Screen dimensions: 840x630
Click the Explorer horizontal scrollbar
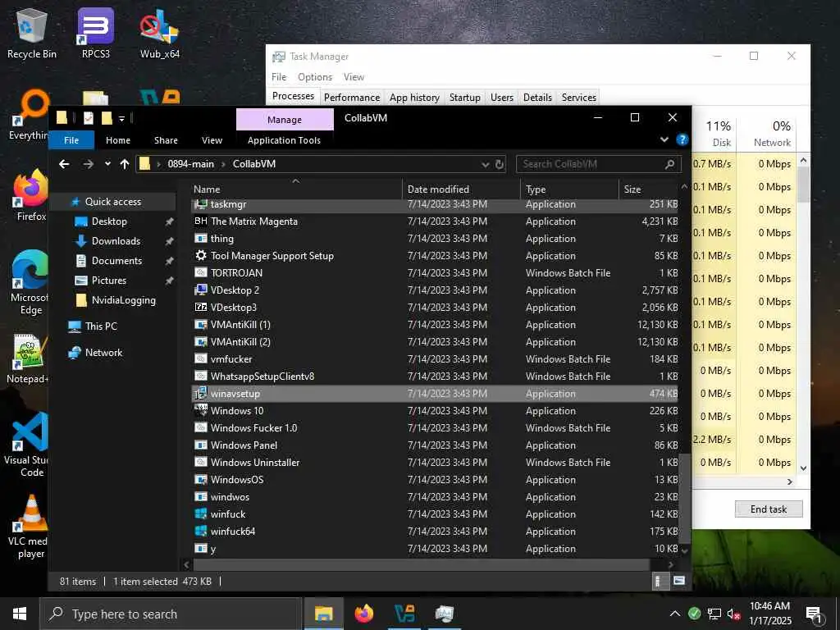[x=421, y=564]
